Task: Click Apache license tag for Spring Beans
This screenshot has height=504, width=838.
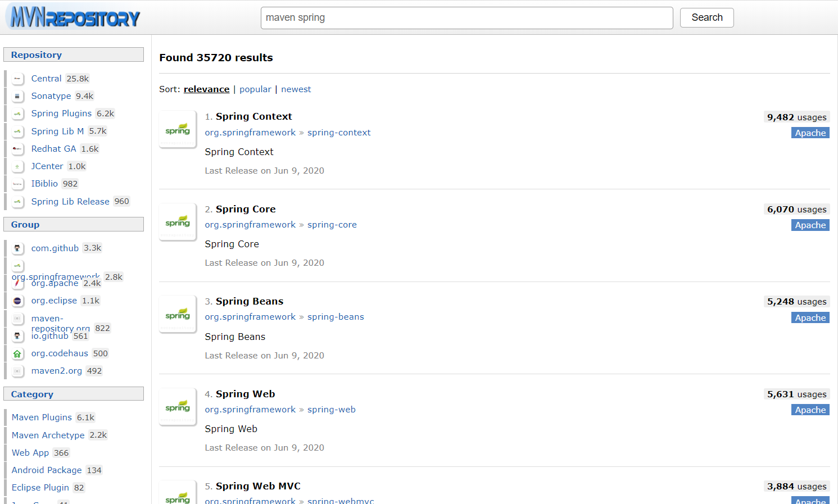Action: click(x=810, y=318)
